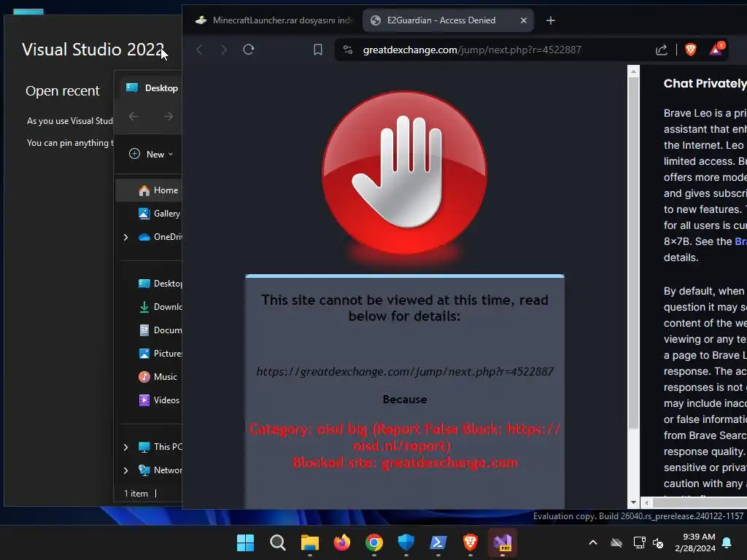
Task: Open Home in File Explorer sidebar
Action: coord(149,190)
